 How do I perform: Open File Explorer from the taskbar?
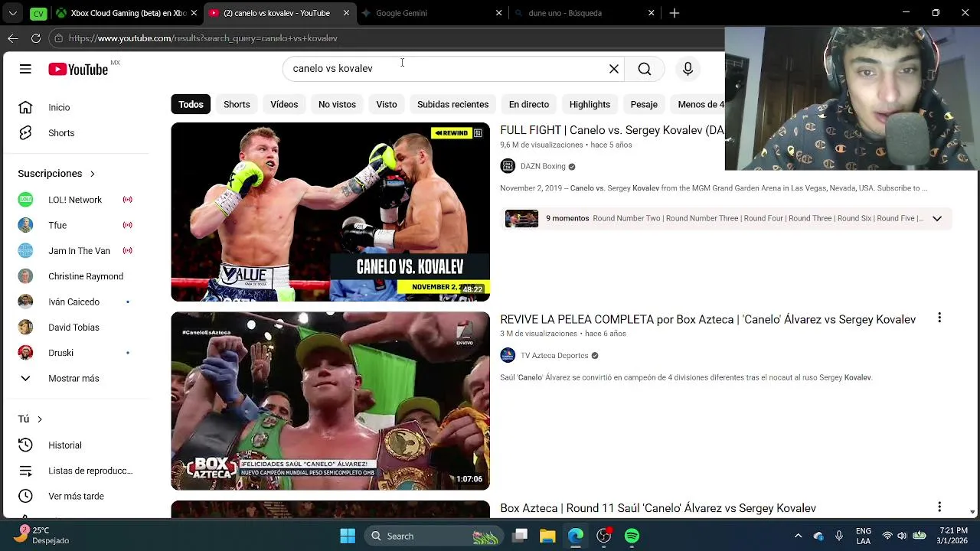point(547,536)
